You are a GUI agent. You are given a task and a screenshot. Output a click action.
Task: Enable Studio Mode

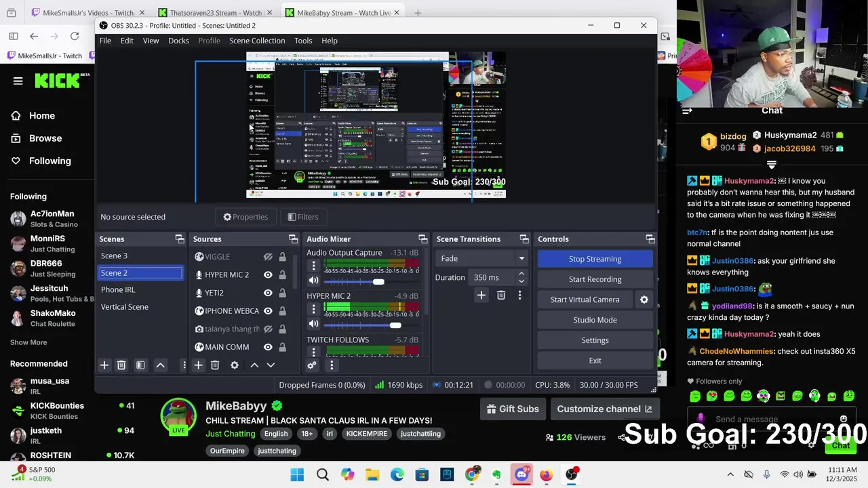(x=595, y=320)
